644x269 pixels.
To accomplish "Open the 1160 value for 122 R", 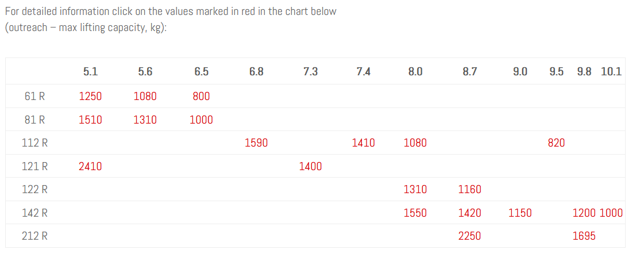I will pos(469,190).
